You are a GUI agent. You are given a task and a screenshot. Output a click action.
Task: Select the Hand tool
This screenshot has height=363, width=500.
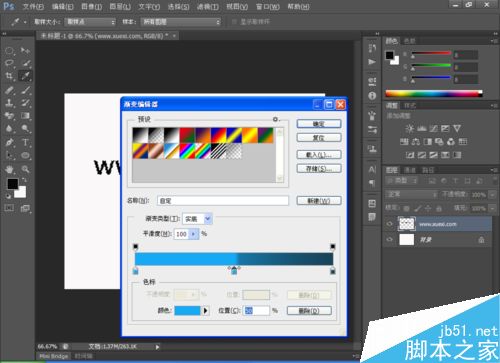pos(9,169)
